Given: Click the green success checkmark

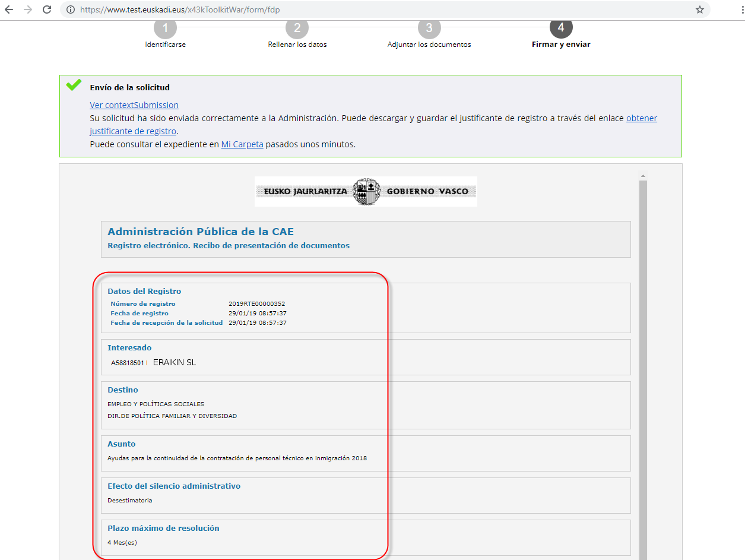Looking at the screenshot, I should pyautogui.click(x=74, y=86).
